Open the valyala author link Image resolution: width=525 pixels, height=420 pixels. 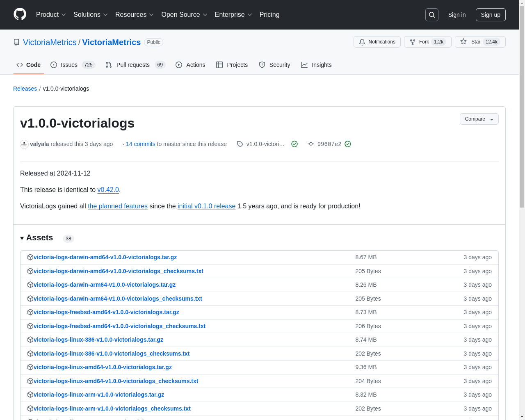(39, 144)
